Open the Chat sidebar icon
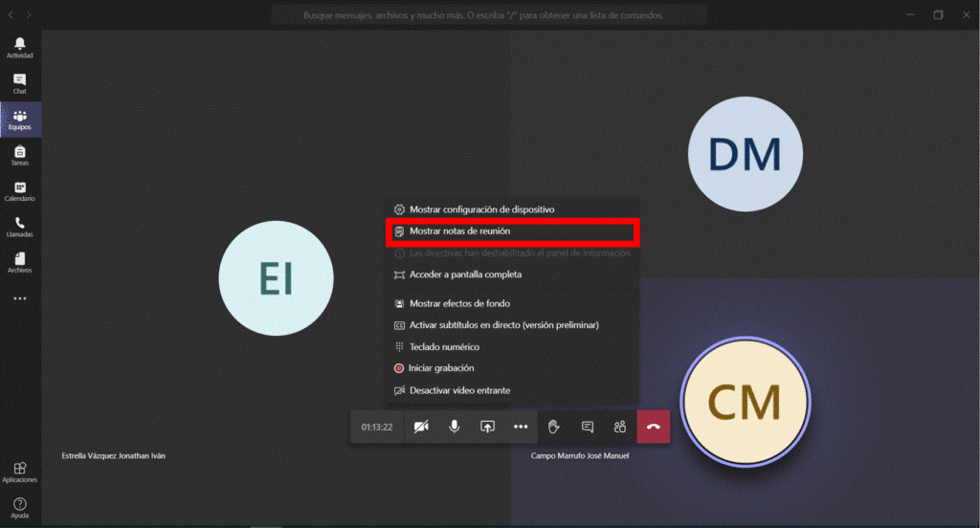The image size is (980, 528). coord(20,83)
